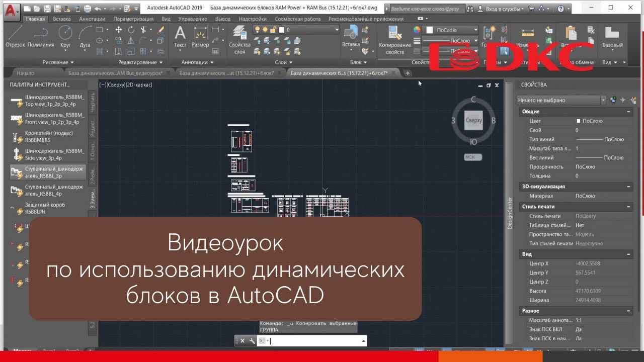
Task: Click the table tool icon in Аннотации panel
Action: 215,51
